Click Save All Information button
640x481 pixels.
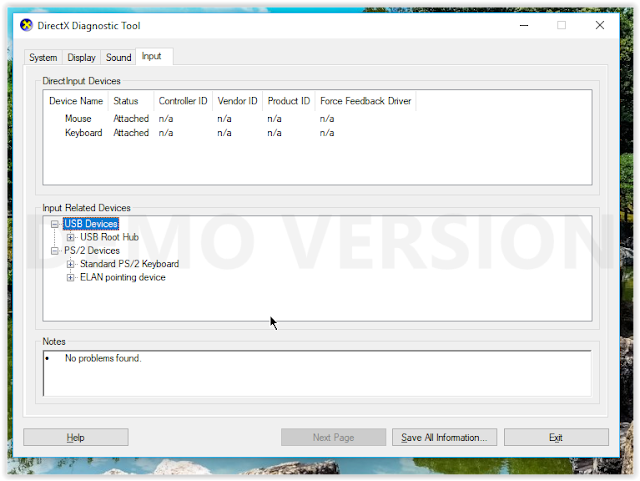[444, 437]
